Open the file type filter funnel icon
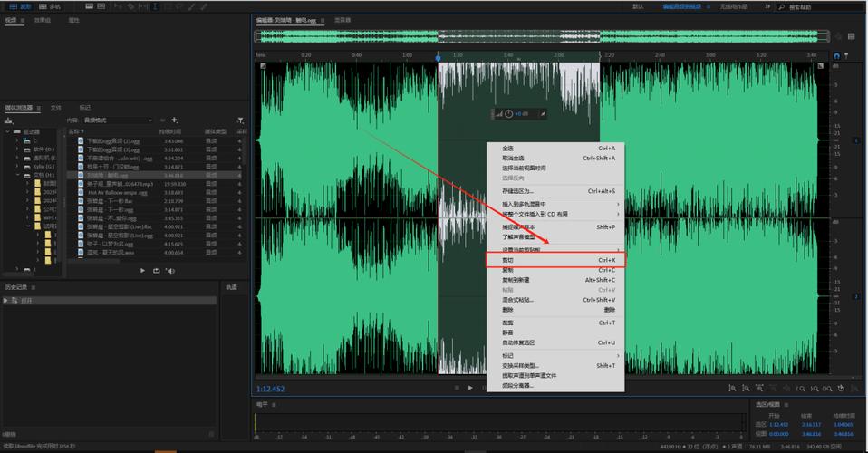Screen dimensions: 868x453 tap(240, 120)
